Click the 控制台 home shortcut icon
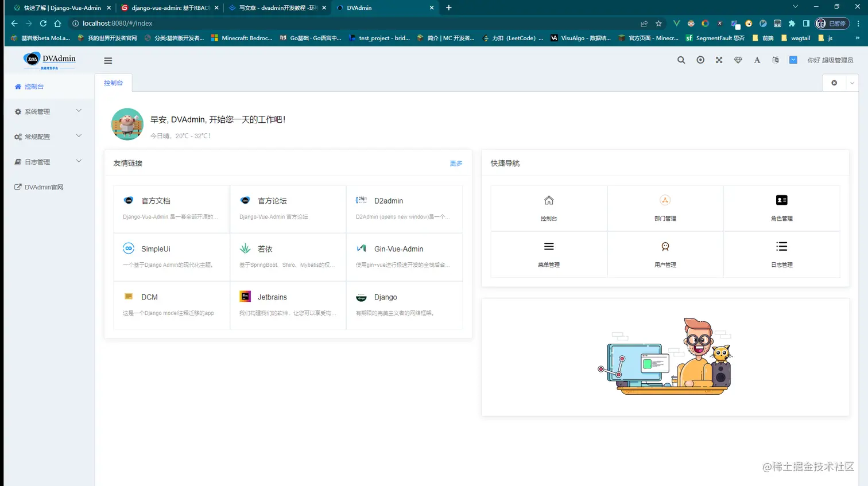This screenshot has width=868, height=486. (x=549, y=200)
